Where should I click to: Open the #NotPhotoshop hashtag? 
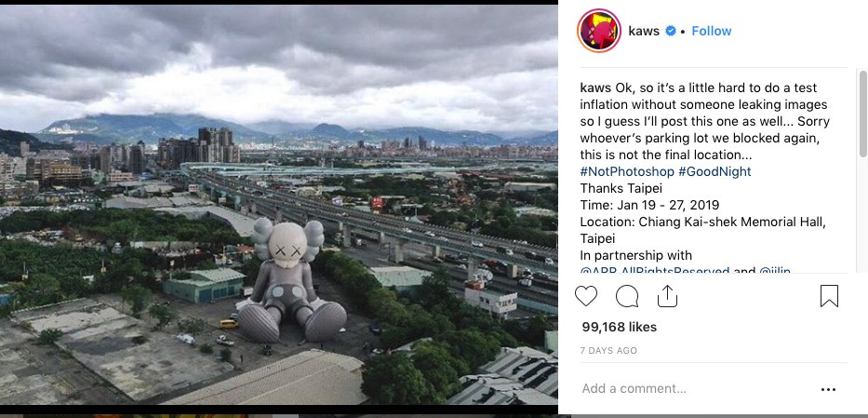627,171
